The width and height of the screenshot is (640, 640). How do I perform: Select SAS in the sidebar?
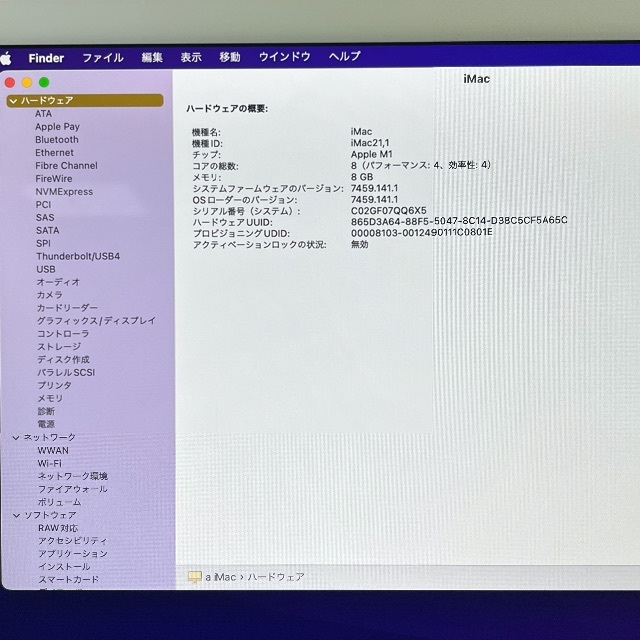[45, 218]
